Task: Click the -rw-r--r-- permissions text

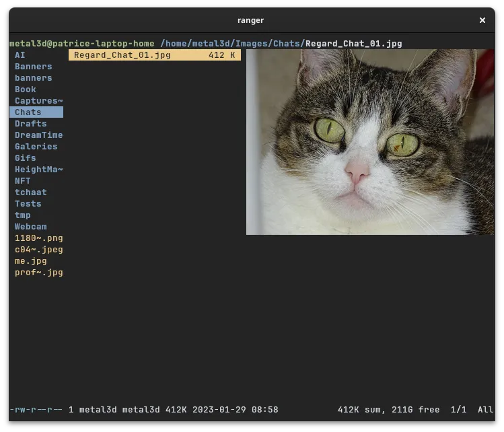Action: click(36, 410)
